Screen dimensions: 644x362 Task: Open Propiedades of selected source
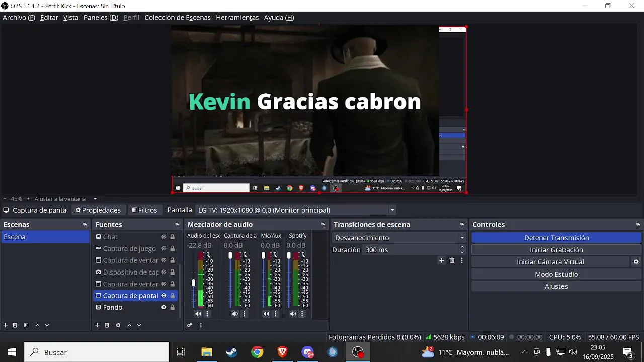[98, 210]
